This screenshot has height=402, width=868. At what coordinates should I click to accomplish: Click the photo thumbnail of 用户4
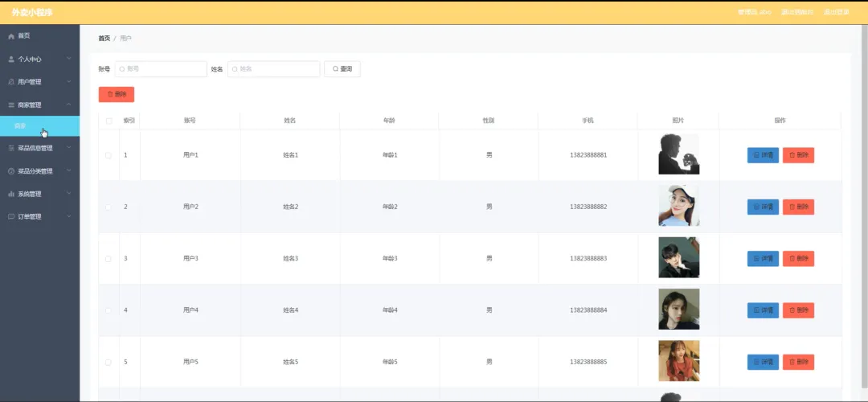click(x=678, y=309)
